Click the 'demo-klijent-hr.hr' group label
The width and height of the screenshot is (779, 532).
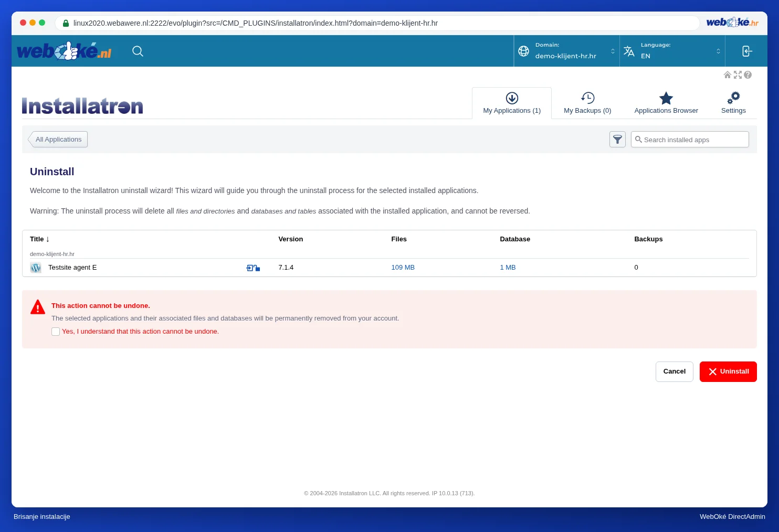[x=52, y=254]
